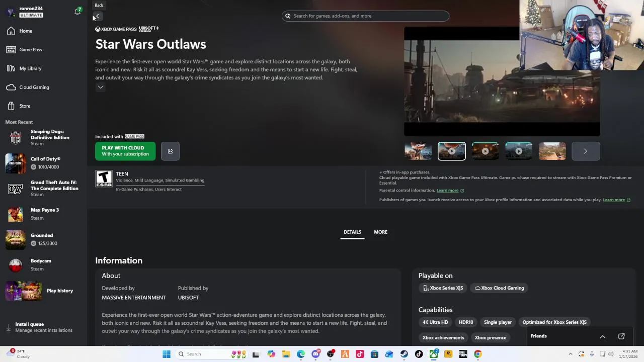Pop out Friends panel icon

click(621, 336)
